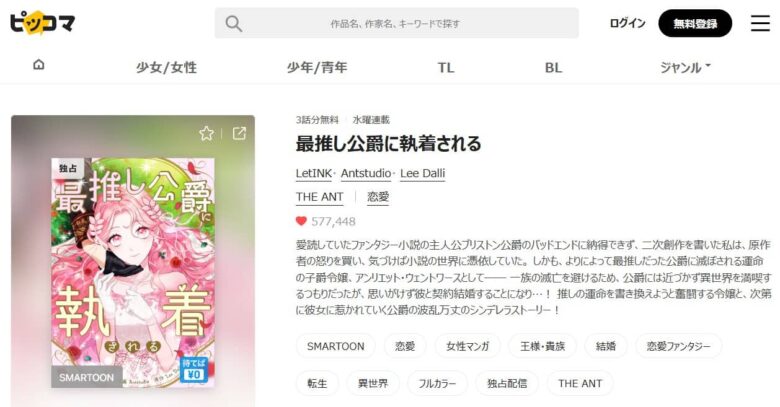Select the 異世界 tag chip
The image size is (780, 407).
373,384
